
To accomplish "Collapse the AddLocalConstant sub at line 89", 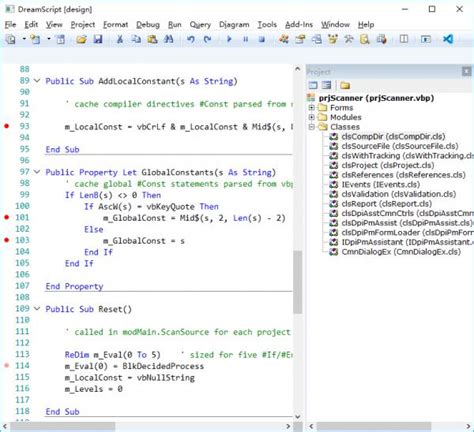I will click(37, 81).
